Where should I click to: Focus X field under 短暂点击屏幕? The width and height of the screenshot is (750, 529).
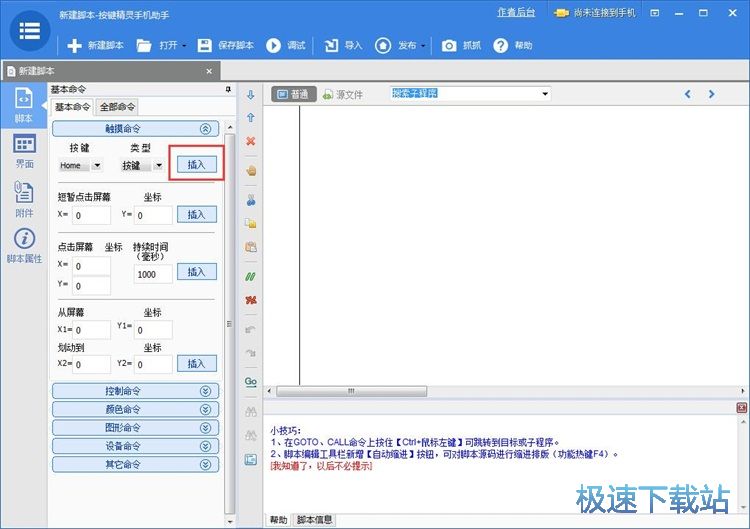[91, 215]
